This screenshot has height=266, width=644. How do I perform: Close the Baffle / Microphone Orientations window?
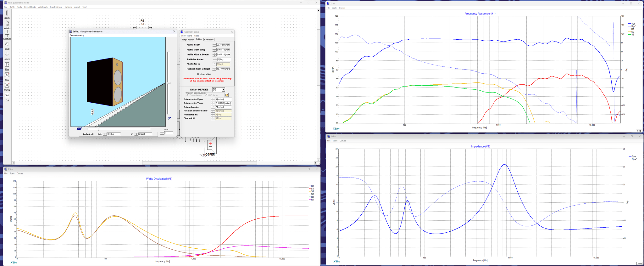(x=174, y=31)
